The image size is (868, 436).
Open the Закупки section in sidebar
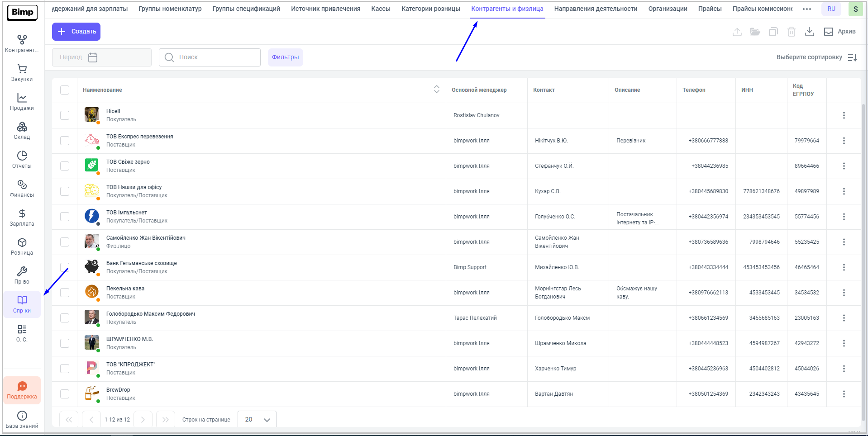(x=22, y=72)
